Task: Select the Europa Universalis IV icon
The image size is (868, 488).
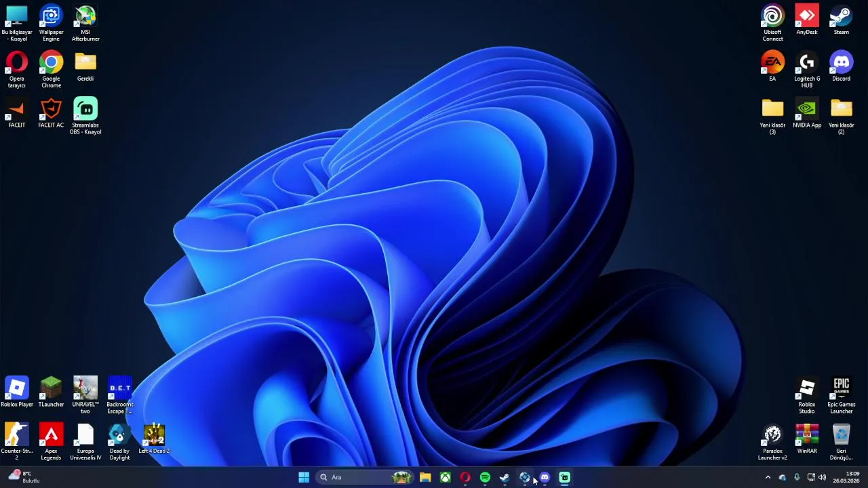Action: (85, 442)
